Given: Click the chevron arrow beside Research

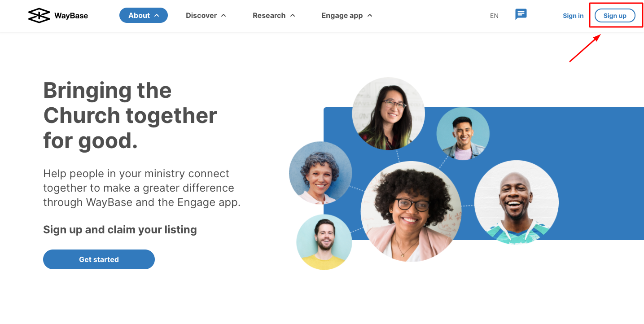Looking at the screenshot, I should click(293, 15).
